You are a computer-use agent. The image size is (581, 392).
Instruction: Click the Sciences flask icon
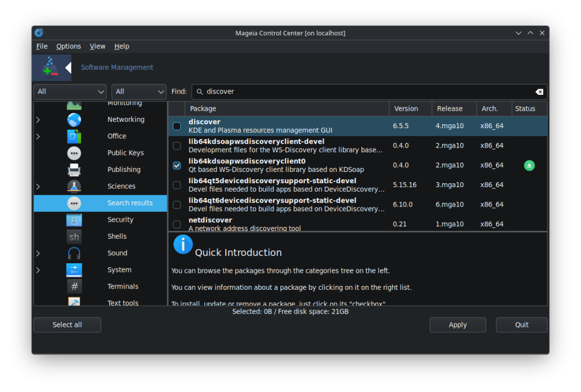click(74, 187)
